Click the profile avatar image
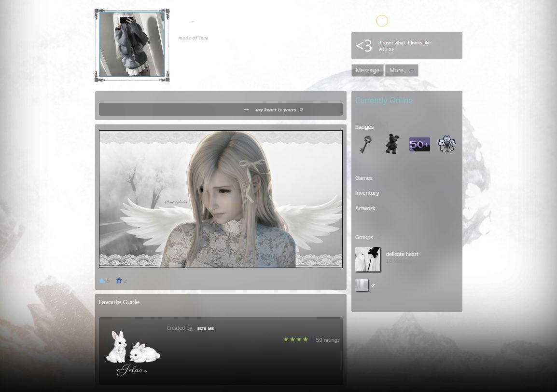 point(132,44)
